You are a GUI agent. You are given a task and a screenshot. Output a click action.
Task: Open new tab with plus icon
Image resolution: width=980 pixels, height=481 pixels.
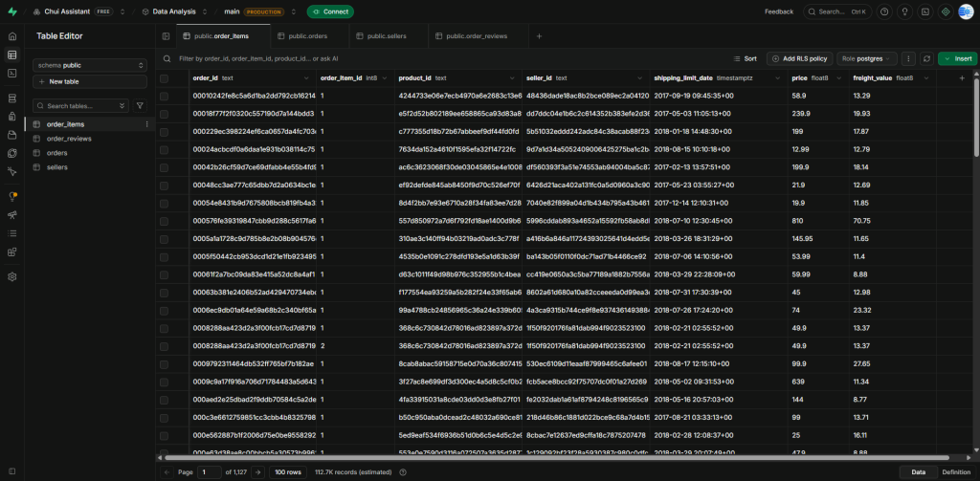click(x=540, y=36)
